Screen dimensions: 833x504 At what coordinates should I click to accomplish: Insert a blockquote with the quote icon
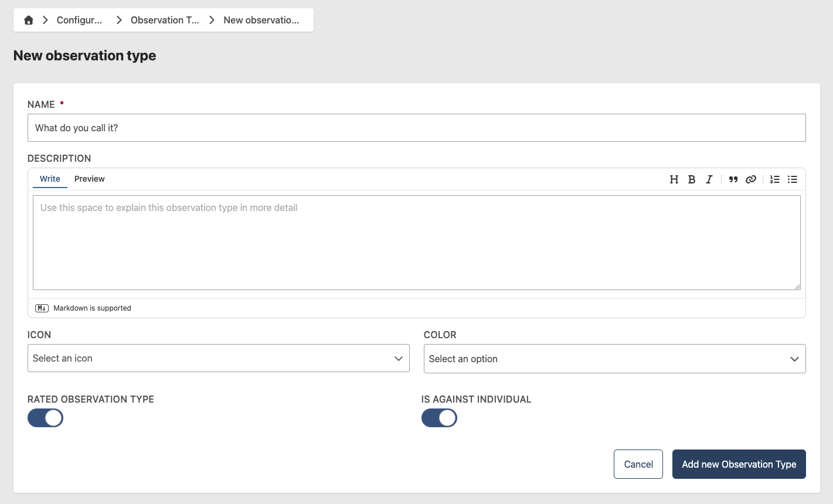733,179
